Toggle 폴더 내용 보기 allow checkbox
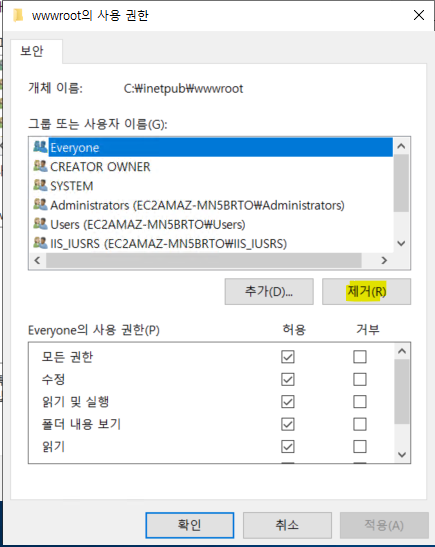435x547 pixels. click(x=288, y=424)
